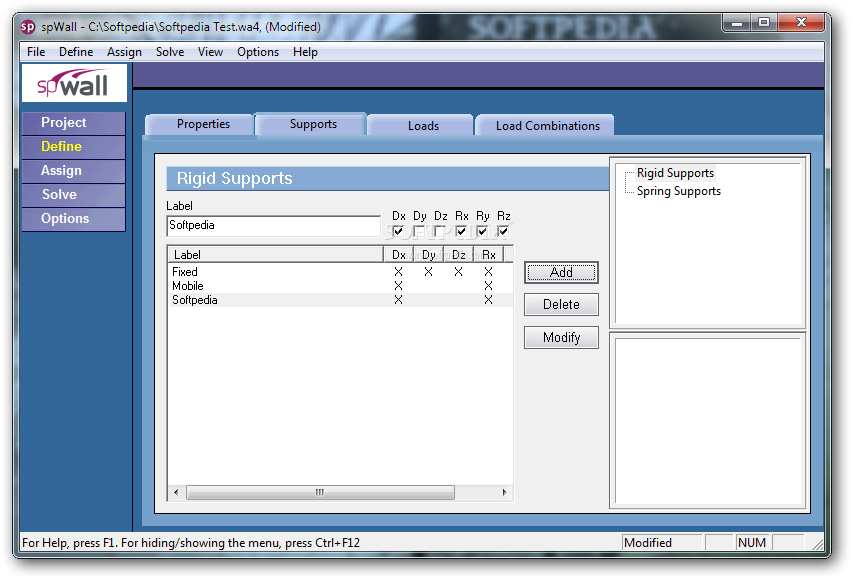Toggle the Dx restraint checkbox
Viewport: 852px width, 579px height.
click(x=398, y=231)
